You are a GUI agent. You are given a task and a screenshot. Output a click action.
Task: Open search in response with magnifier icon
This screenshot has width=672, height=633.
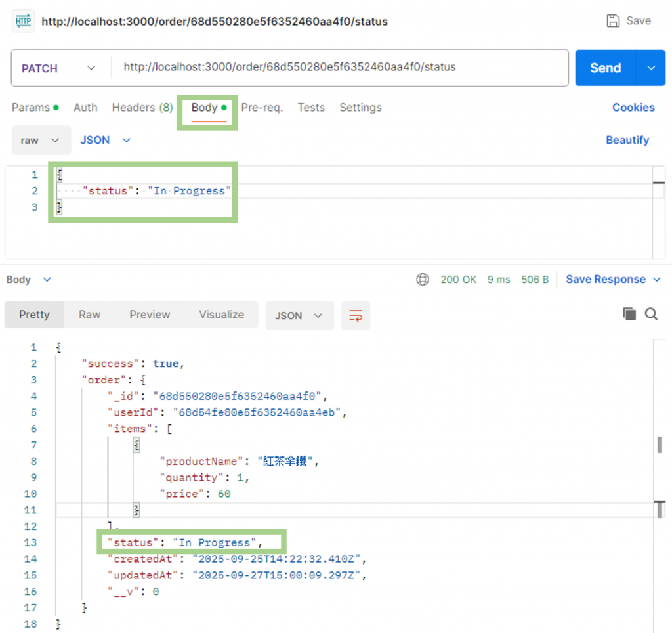point(651,314)
